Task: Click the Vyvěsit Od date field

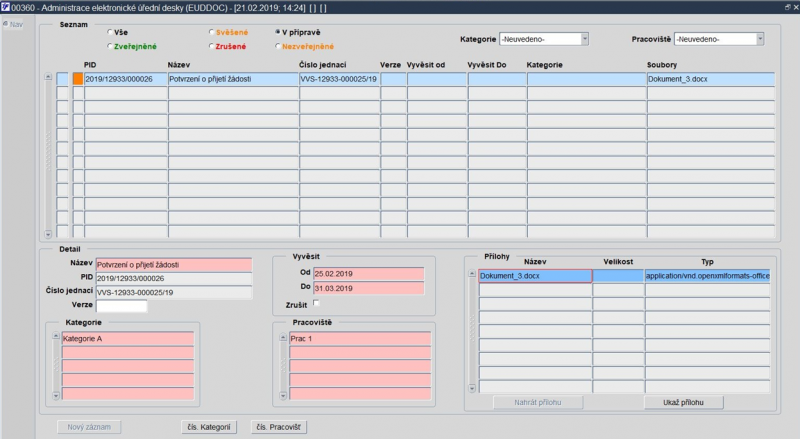Action: [x=368, y=274]
